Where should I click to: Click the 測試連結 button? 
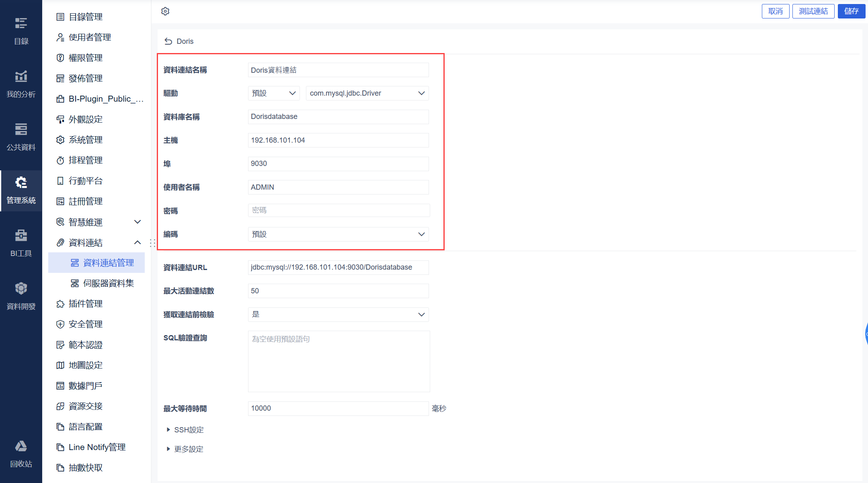813,11
